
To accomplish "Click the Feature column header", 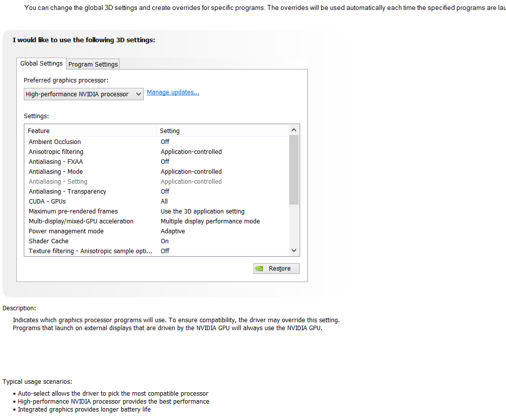I will pyautogui.click(x=39, y=131).
